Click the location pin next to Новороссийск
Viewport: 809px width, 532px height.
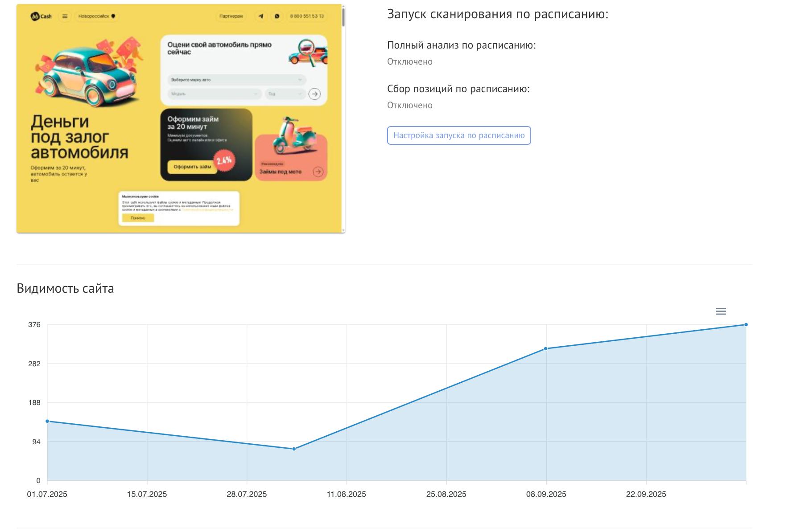[113, 16]
